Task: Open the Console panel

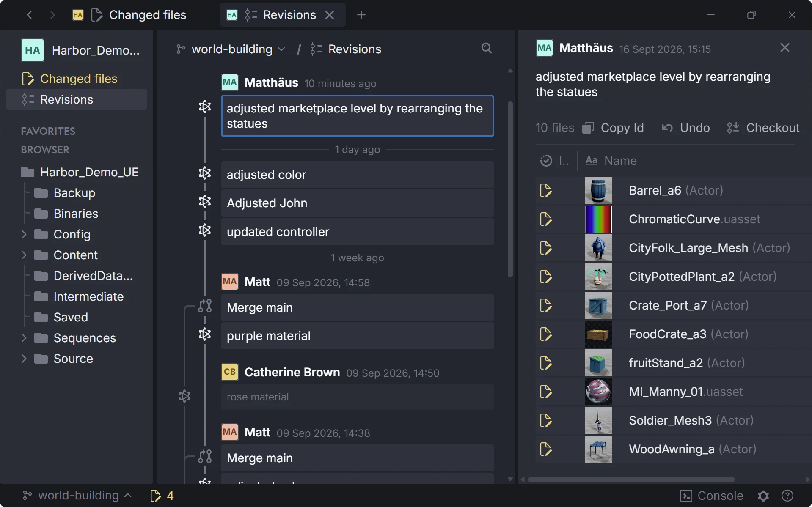Action: (x=711, y=495)
